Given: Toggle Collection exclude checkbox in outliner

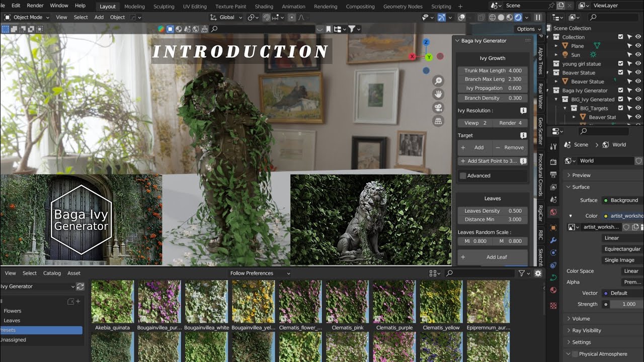Looking at the screenshot, I should tap(620, 37).
